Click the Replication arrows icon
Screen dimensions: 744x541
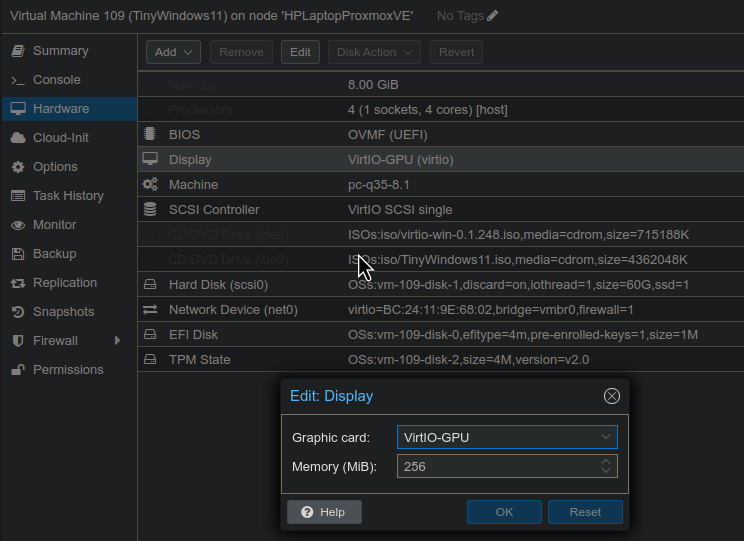[17, 283]
